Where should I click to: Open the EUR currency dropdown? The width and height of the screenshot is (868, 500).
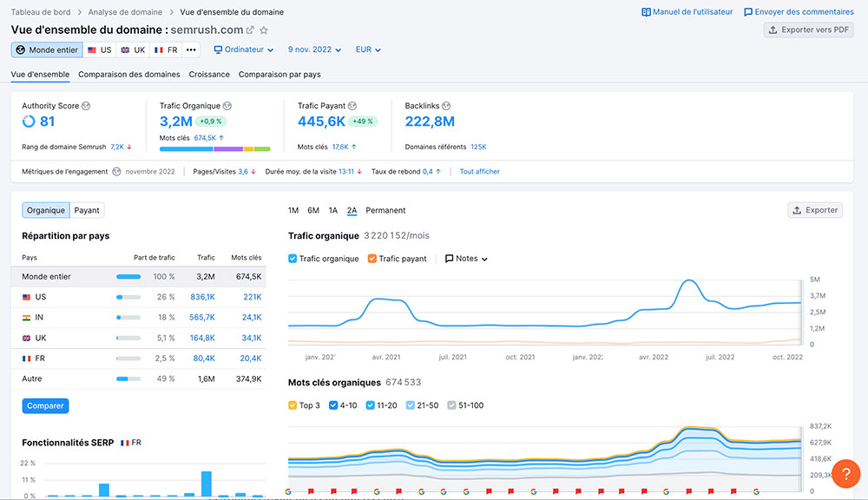[x=368, y=49]
